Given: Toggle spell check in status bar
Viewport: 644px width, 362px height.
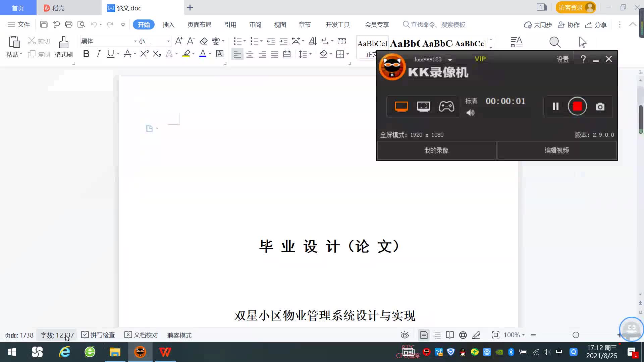Looking at the screenshot, I should (x=98, y=335).
